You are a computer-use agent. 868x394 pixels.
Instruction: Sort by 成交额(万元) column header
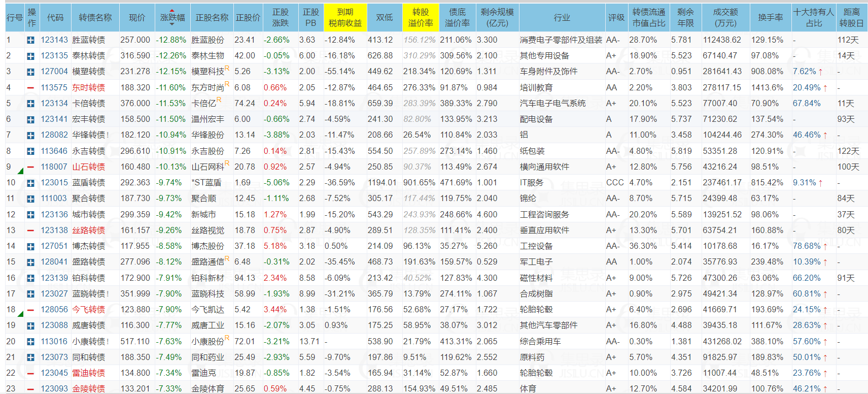[x=725, y=17]
